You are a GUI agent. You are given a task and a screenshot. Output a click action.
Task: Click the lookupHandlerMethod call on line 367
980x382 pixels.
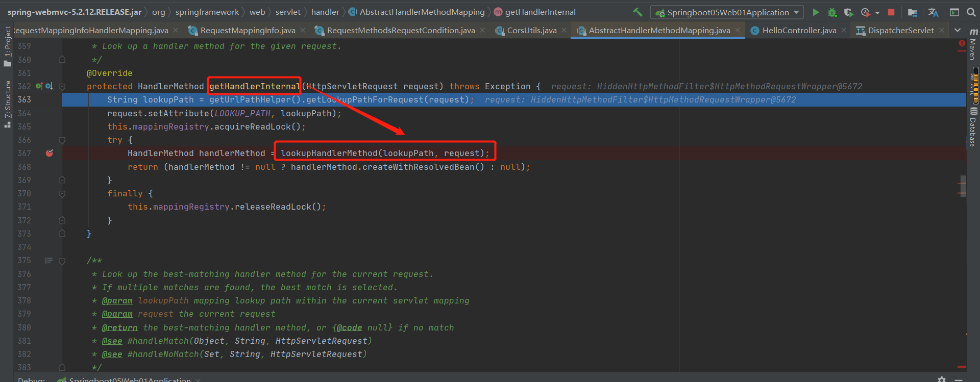[x=329, y=153]
